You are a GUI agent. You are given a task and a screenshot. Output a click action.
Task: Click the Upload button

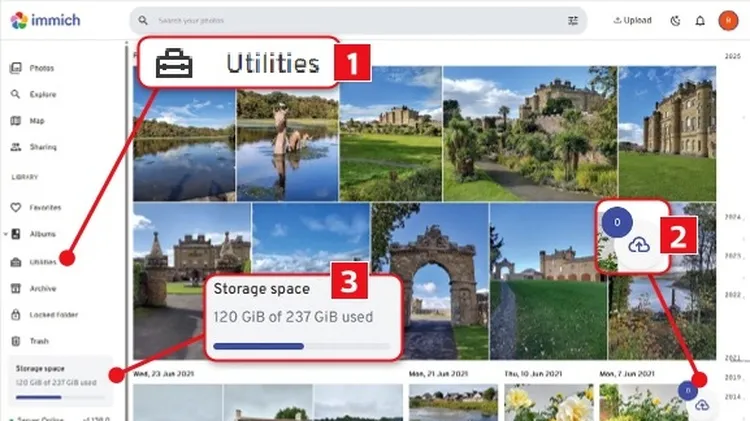[632, 21]
